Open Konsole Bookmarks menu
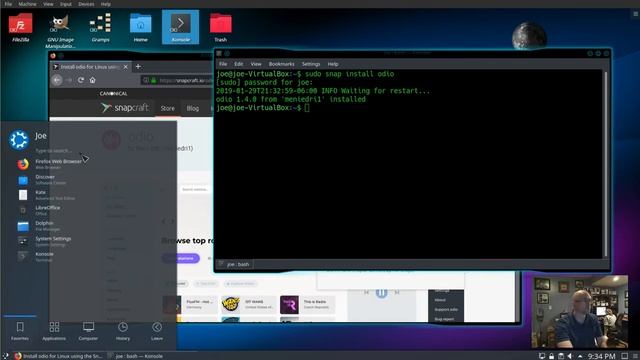The height and width of the screenshot is (360, 640). coord(281,64)
